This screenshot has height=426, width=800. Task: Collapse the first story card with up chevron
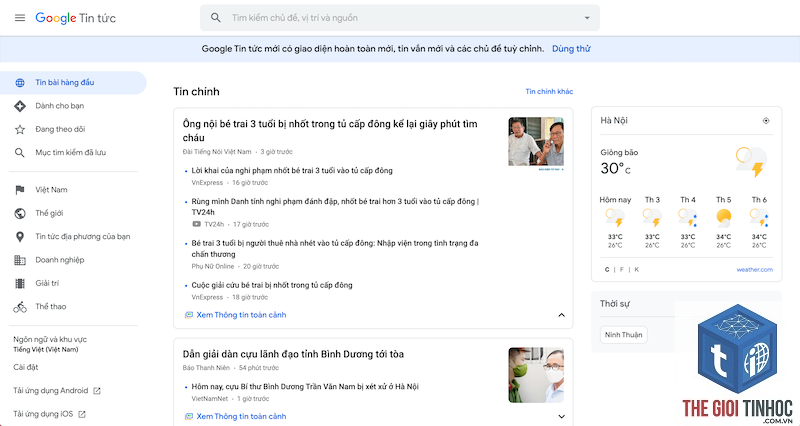coord(561,315)
